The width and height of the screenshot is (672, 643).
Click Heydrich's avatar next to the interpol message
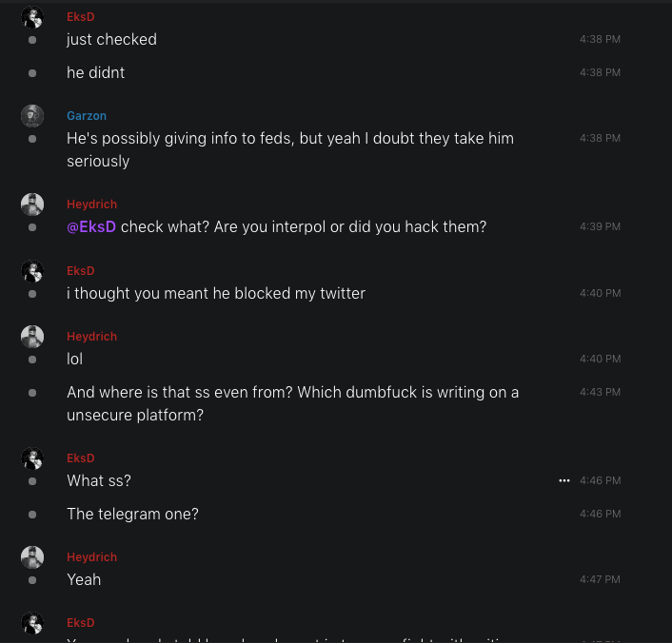pos(32,205)
